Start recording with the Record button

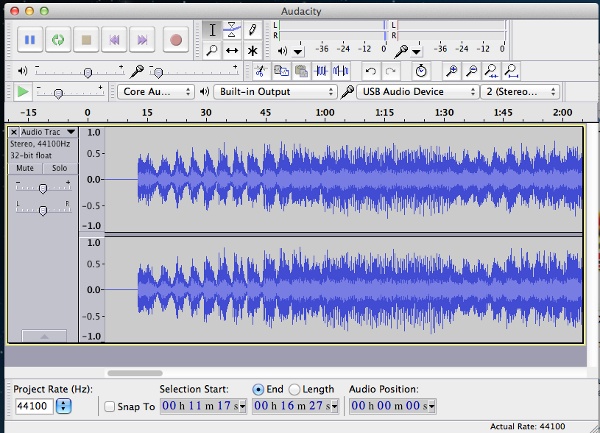click(176, 39)
